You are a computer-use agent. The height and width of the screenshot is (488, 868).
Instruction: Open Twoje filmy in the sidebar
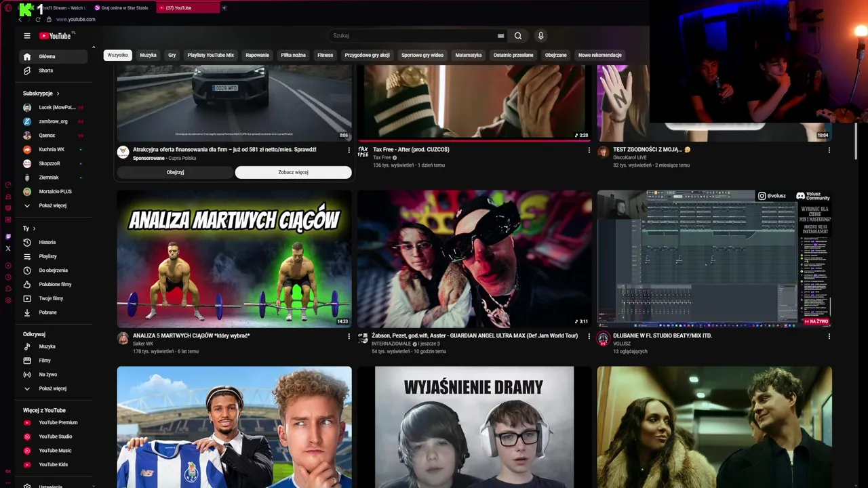pos(54,298)
